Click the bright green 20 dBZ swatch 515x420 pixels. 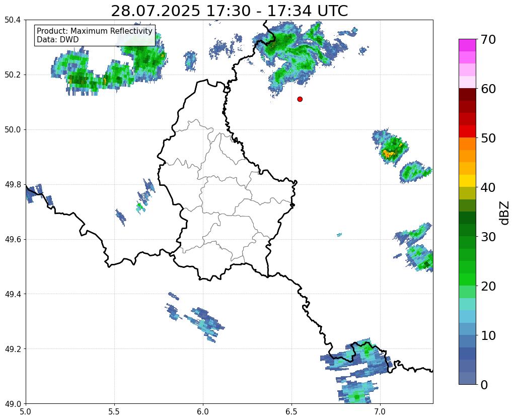pos(467,279)
